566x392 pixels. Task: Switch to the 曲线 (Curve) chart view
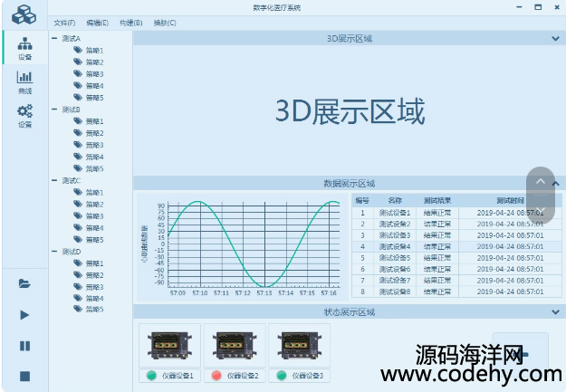(24, 82)
